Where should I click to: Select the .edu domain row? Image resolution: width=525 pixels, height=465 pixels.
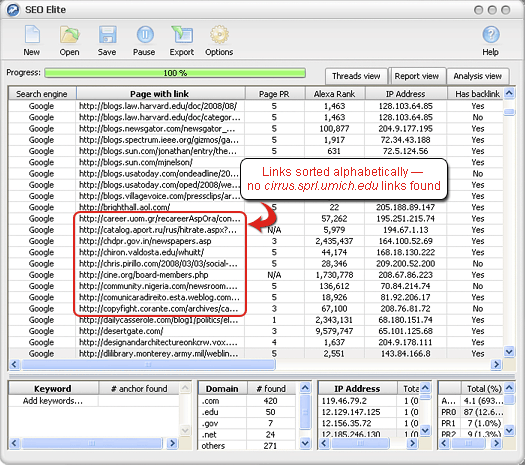(x=247, y=412)
